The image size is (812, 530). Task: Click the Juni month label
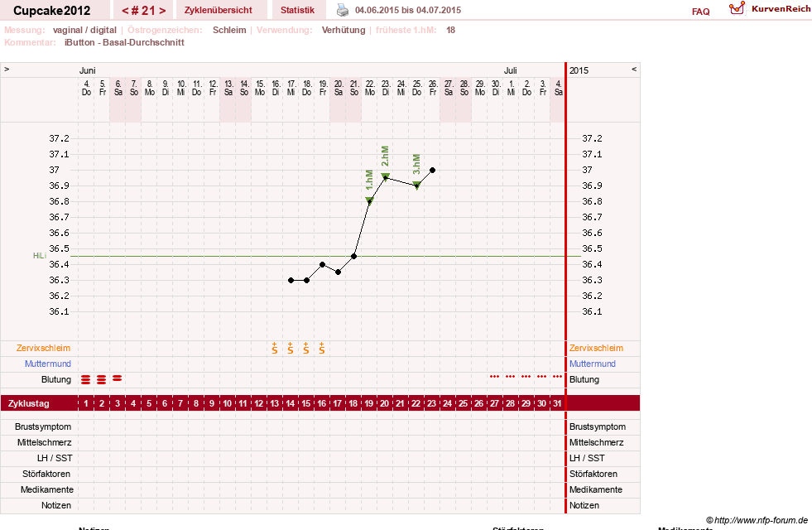click(x=87, y=70)
